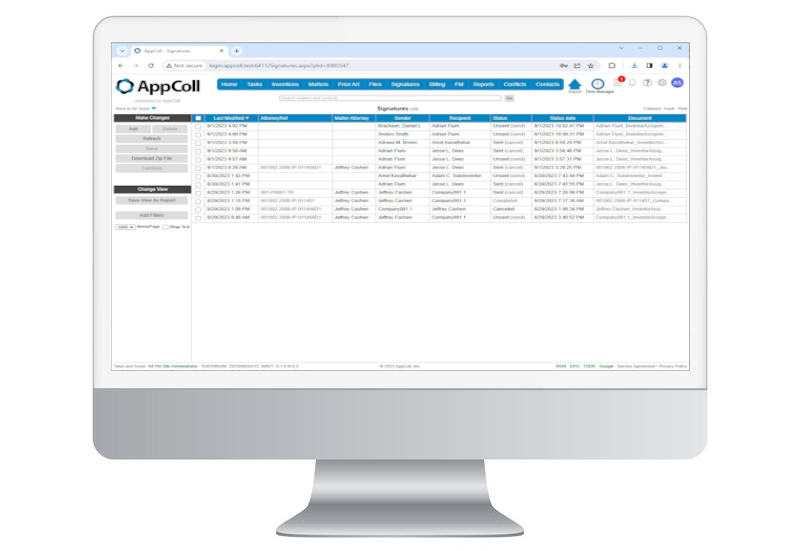
Task: Click the browser address bar URL
Action: [x=279, y=65]
